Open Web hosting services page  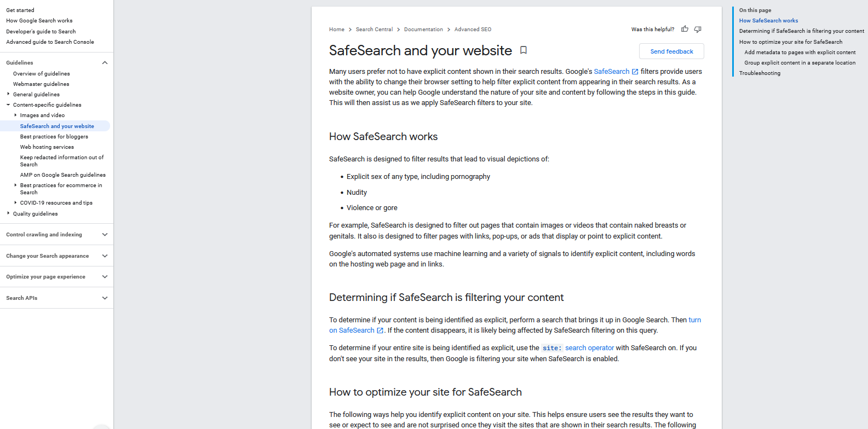[x=47, y=147]
